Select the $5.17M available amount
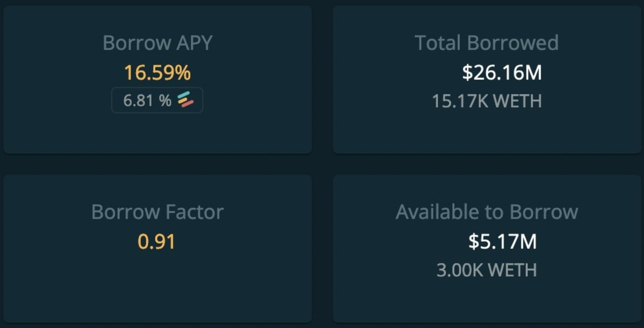Viewport: 644px width, 328px height. coord(502,242)
